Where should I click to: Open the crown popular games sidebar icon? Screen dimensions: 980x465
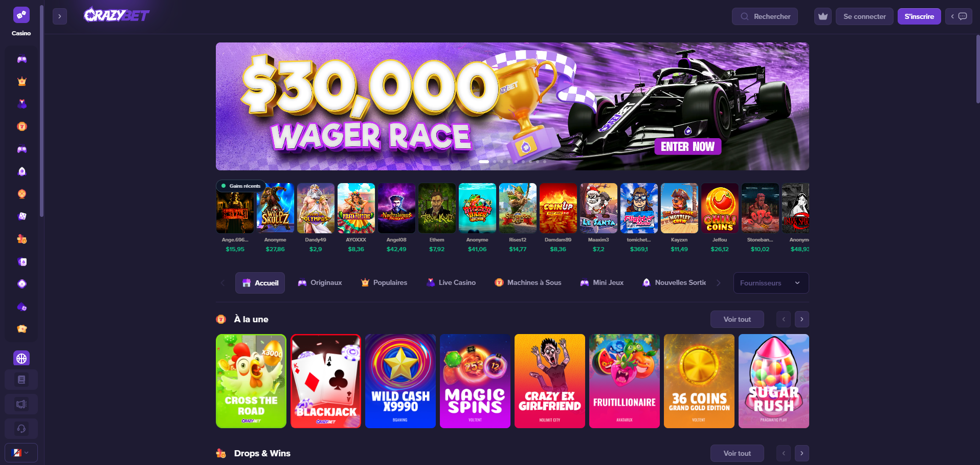coord(21,81)
